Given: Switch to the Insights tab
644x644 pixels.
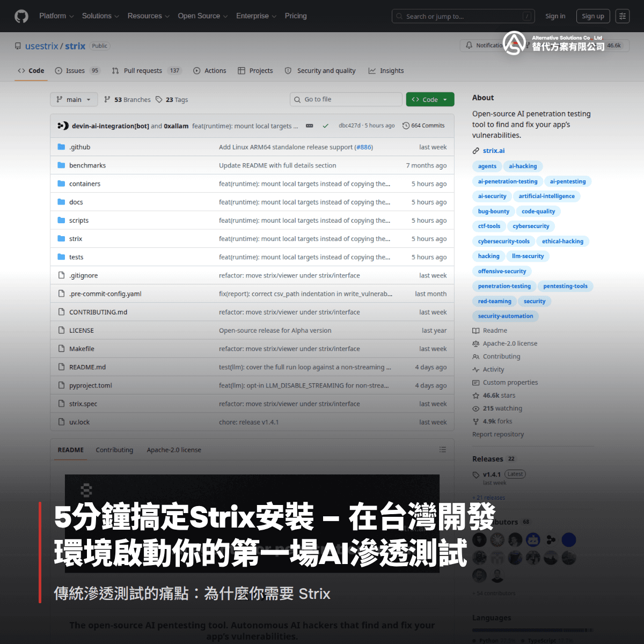Looking at the screenshot, I should click(386, 71).
